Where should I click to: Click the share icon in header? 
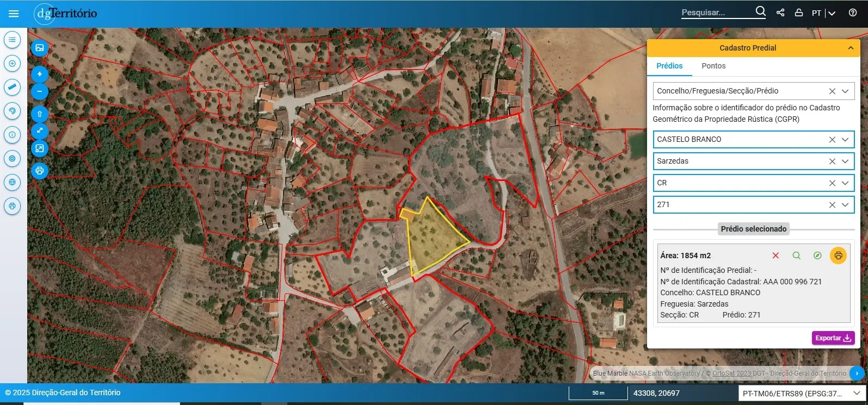click(x=780, y=13)
